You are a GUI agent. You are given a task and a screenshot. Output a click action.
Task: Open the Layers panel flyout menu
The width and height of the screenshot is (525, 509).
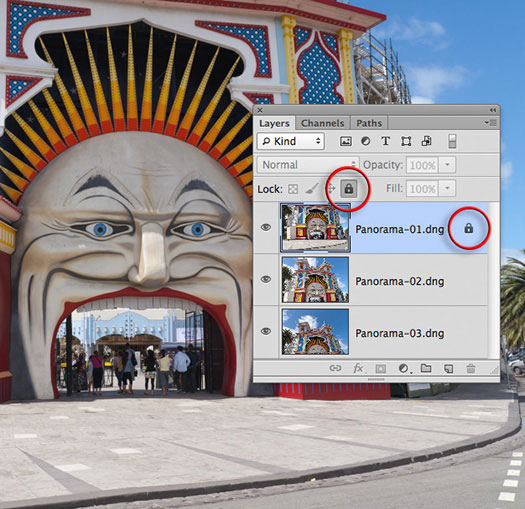coord(491,123)
